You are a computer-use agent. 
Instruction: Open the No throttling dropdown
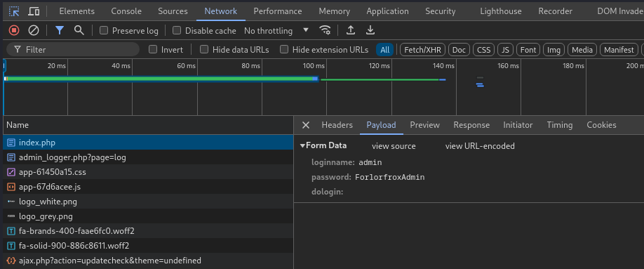click(276, 30)
